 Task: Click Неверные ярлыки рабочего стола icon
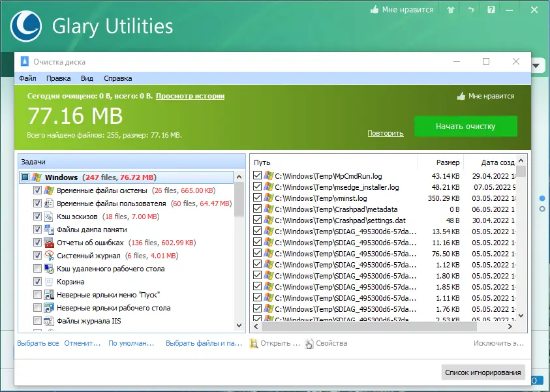pos(49,308)
